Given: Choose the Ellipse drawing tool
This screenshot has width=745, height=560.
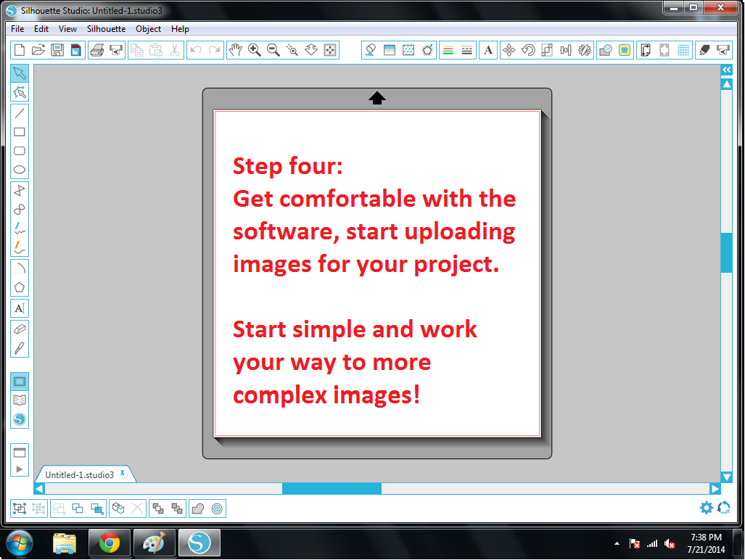Looking at the screenshot, I should point(20,170).
